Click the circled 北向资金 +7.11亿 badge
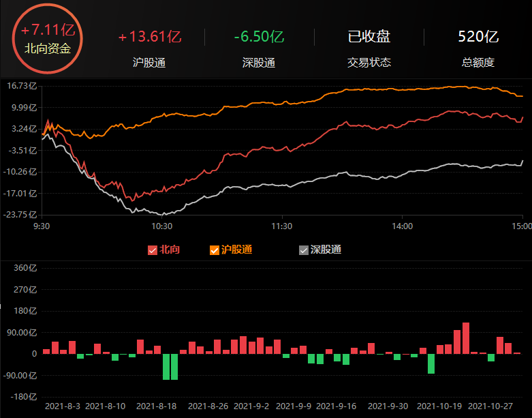Viewport: 532px width, 418px height. [x=48, y=39]
